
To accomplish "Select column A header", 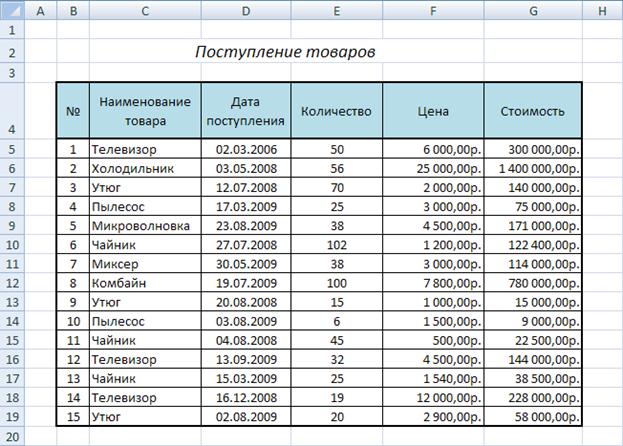I will click(x=41, y=11).
